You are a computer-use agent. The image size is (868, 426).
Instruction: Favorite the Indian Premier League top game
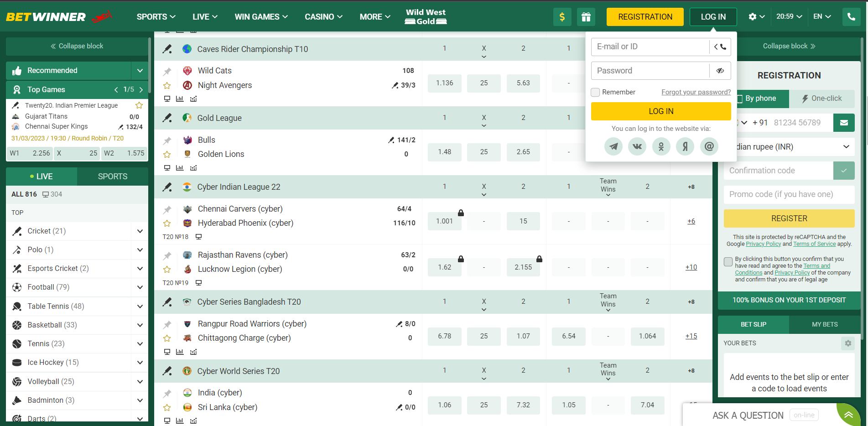(139, 105)
